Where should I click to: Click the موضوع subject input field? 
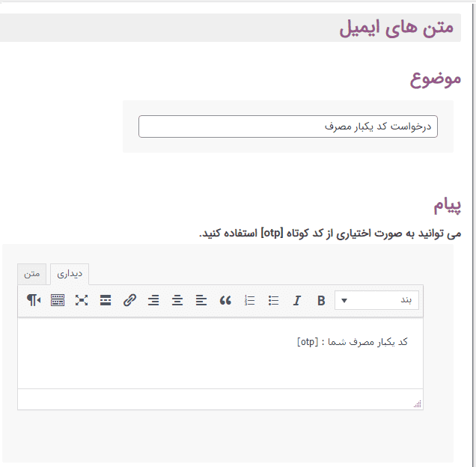(288, 126)
